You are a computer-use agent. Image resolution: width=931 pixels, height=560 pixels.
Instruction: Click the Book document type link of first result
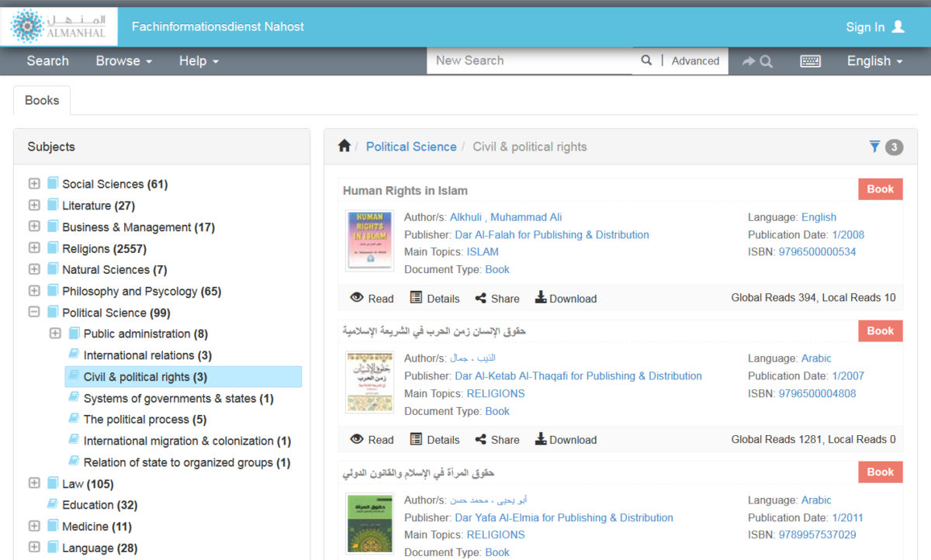[x=497, y=269]
